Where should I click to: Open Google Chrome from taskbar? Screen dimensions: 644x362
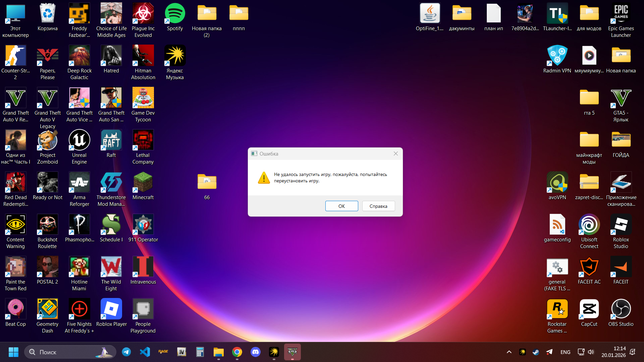[x=237, y=352]
